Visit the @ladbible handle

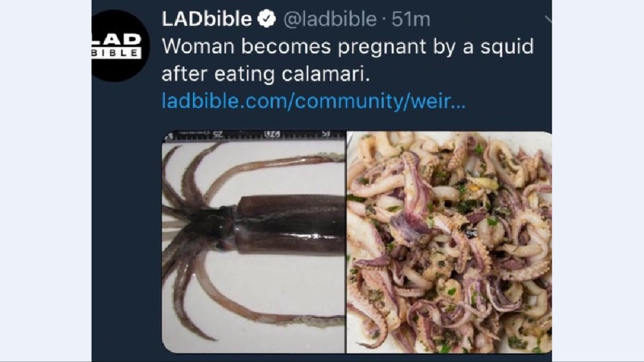coord(330,20)
